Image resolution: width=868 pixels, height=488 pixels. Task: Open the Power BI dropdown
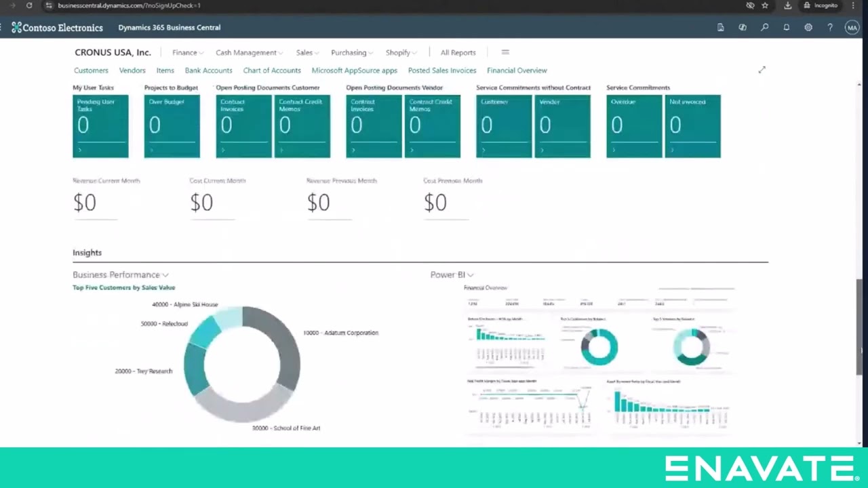tap(452, 274)
